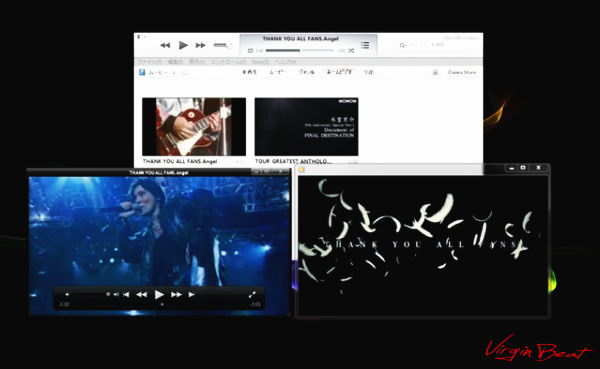Select the TOUR GREATEST ANTHOLOGY video thumbnail
This screenshot has height=369, width=600.
tap(307, 127)
